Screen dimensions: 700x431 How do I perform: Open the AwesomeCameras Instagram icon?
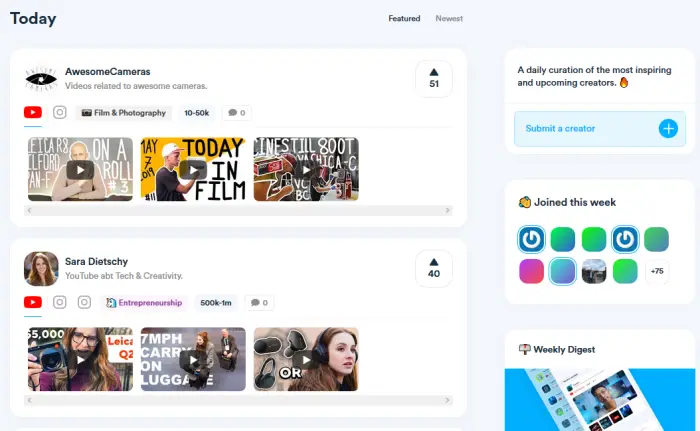[60, 112]
